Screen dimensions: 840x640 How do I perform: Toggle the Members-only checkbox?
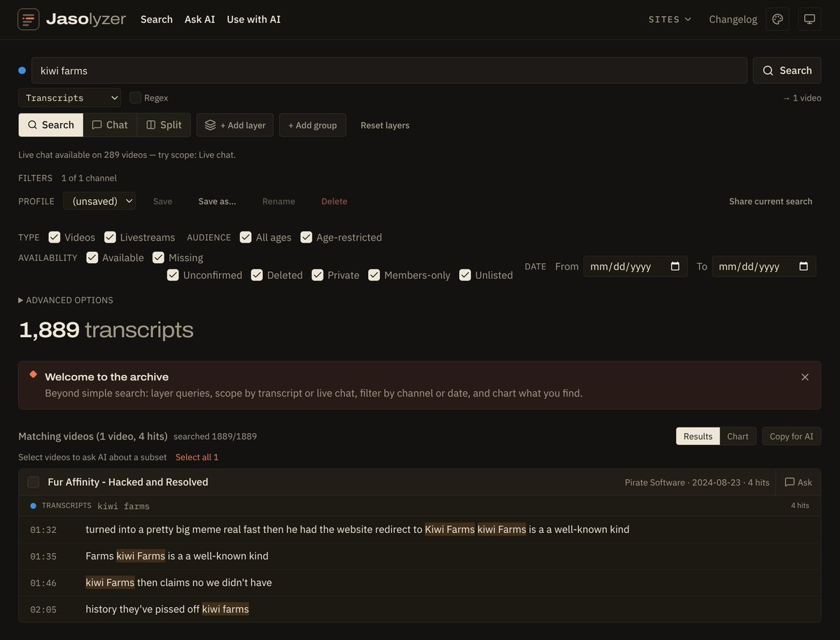tap(374, 275)
